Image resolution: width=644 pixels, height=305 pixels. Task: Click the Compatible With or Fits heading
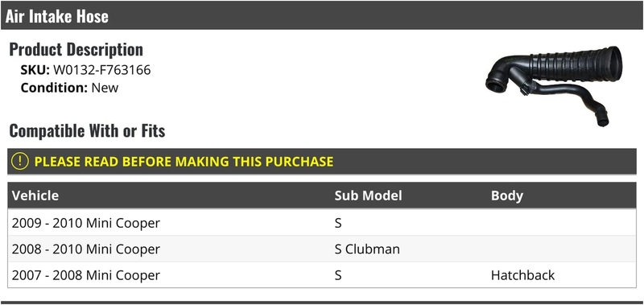coord(87,130)
